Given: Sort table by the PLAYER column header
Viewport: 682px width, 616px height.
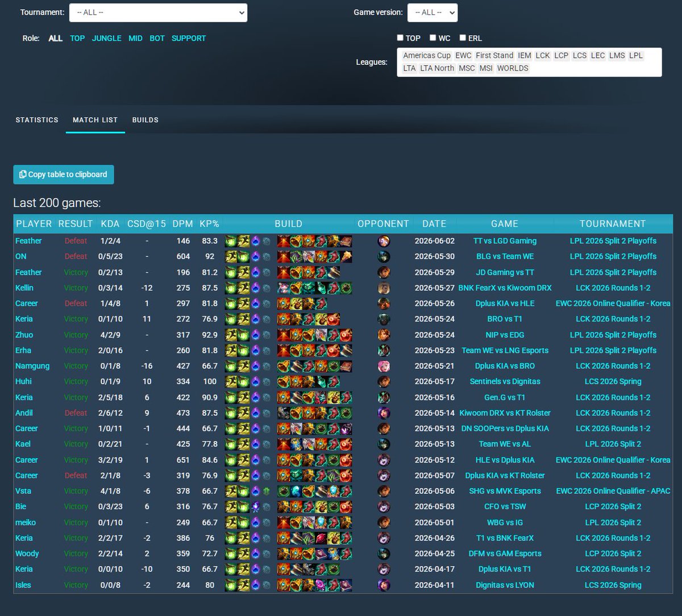Looking at the screenshot, I should click(x=34, y=224).
